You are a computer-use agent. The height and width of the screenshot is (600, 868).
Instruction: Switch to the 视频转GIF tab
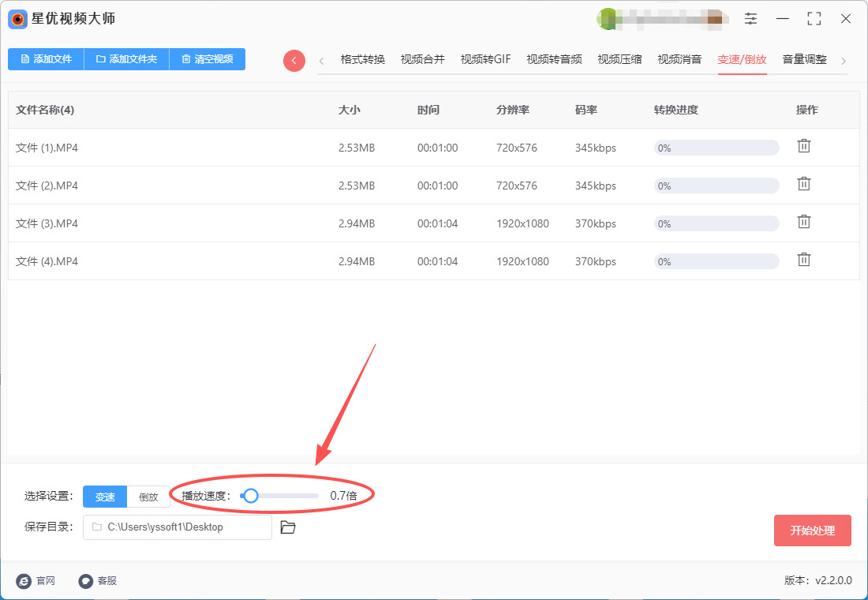485,59
